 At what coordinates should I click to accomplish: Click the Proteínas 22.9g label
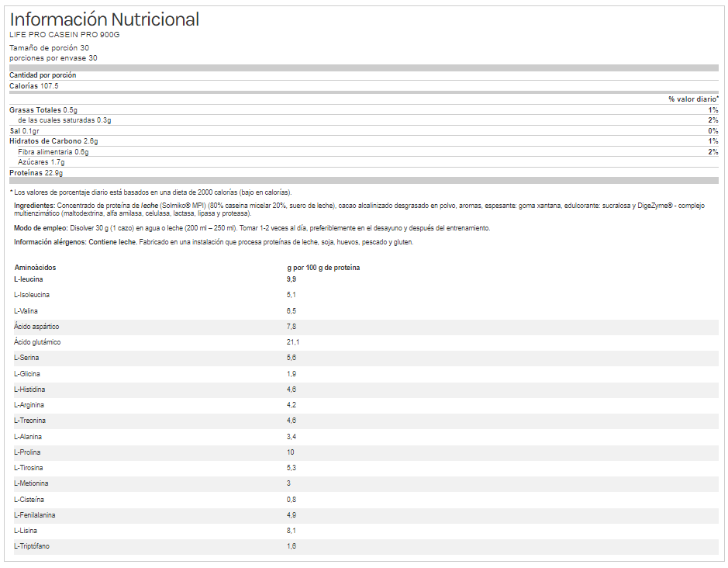[x=36, y=173]
